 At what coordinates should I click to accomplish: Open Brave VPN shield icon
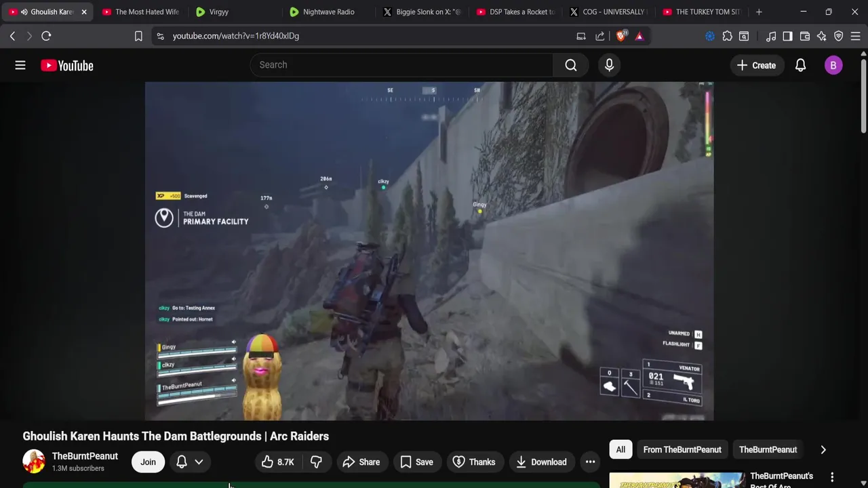(x=839, y=36)
